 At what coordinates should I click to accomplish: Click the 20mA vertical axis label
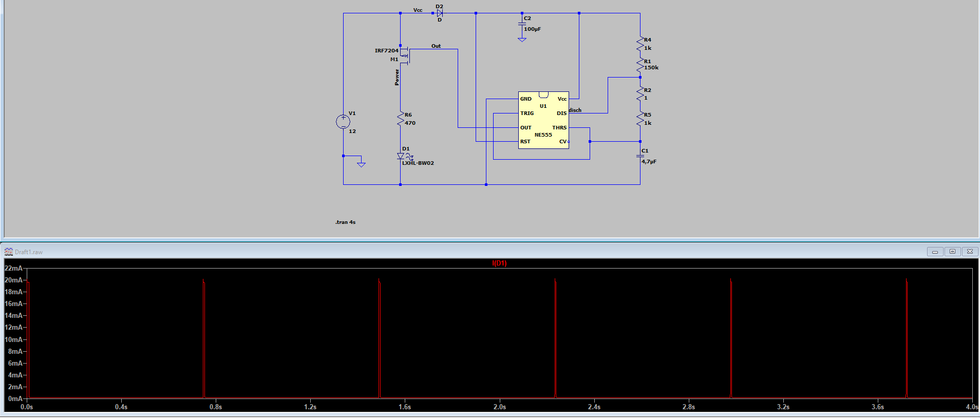coord(13,280)
